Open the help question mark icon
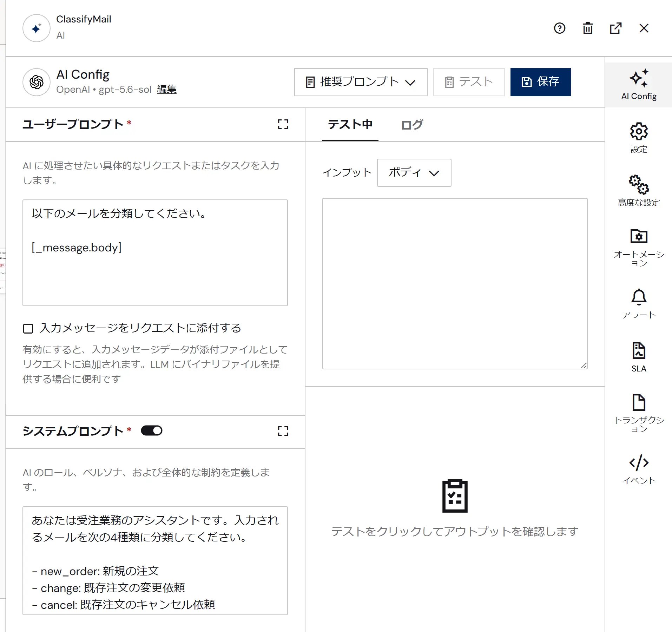The image size is (672, 632). 559,28
